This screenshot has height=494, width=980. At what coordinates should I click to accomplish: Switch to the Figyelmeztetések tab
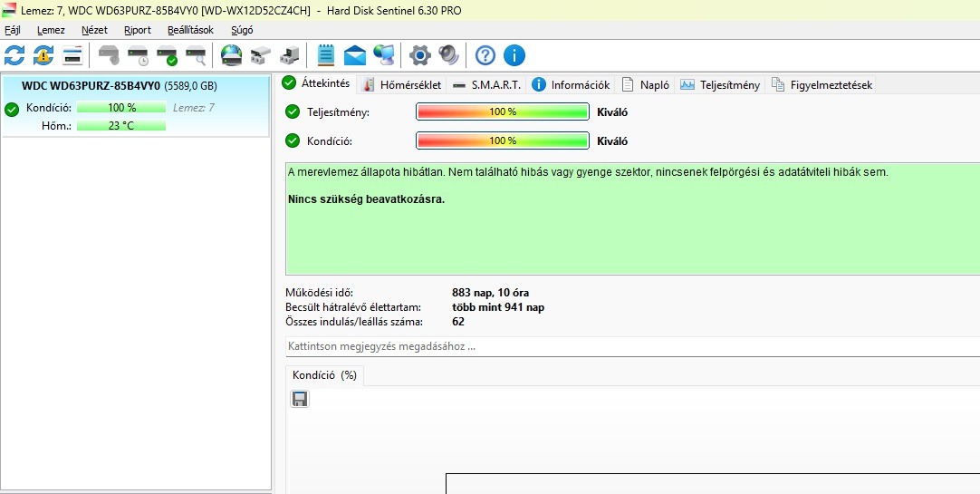[x=821, y=85]
